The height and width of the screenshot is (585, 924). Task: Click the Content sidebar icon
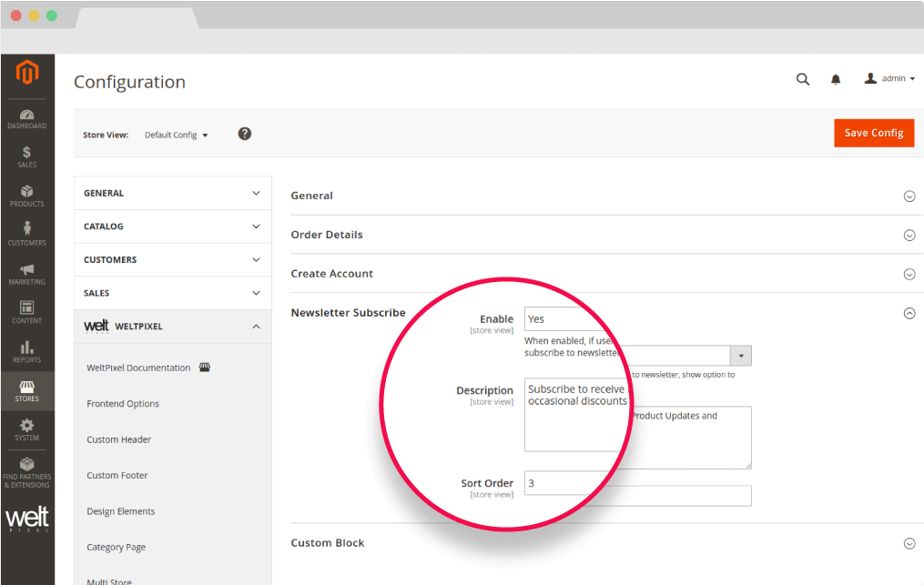point(26,312)
